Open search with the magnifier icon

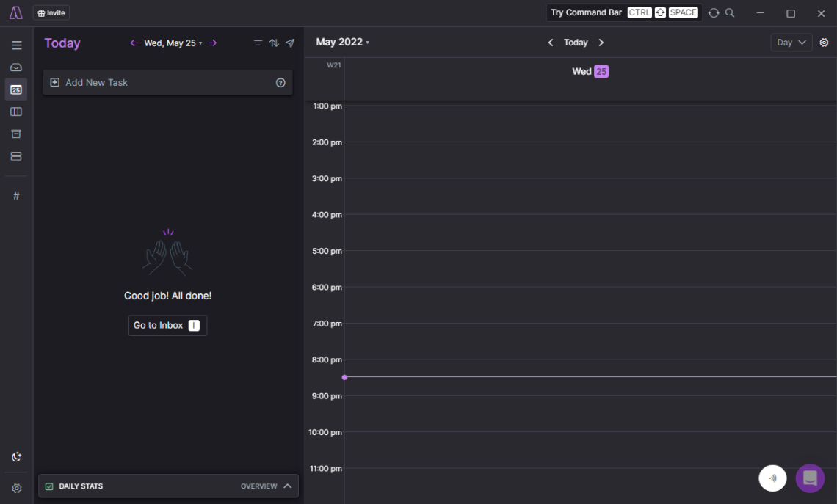click(x=729, y=12)
